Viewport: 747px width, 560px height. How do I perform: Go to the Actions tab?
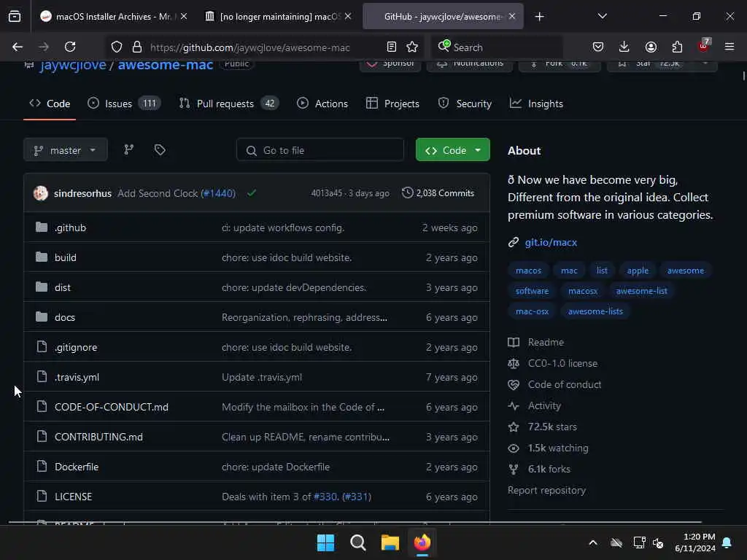coord(322,104)
